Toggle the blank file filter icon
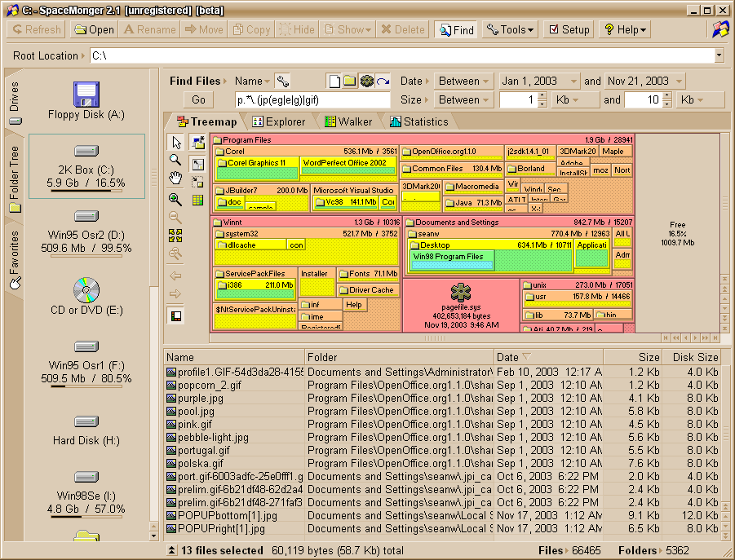 334,81
